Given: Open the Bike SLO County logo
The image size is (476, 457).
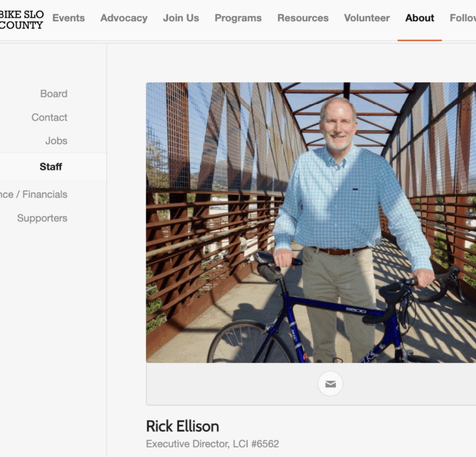Looking at the screenshot, I should click(x=21, y=20).
